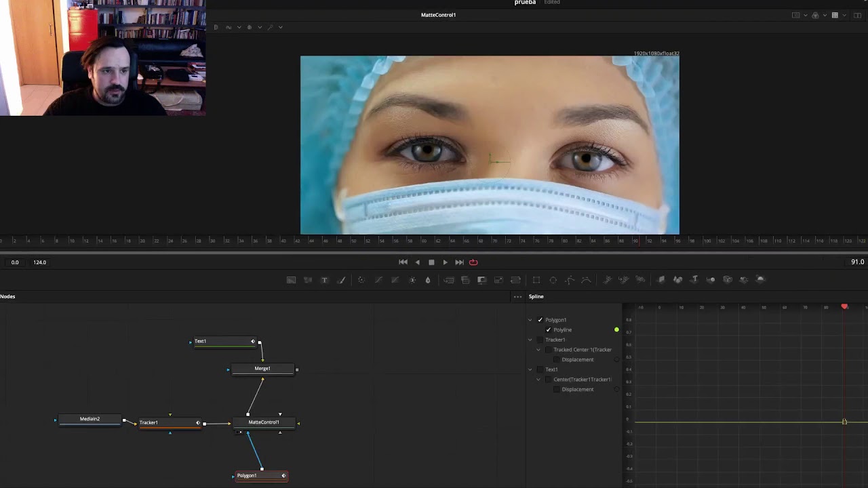Select the keyframe on the spline curve
Image resolution: width=868 pixels, height=488 pixels.
pos(844,422)
